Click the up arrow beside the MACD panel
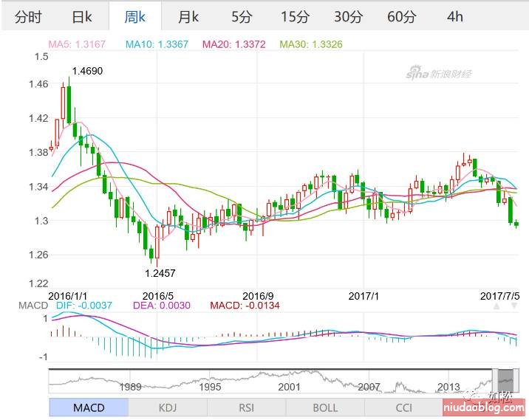 496,306
